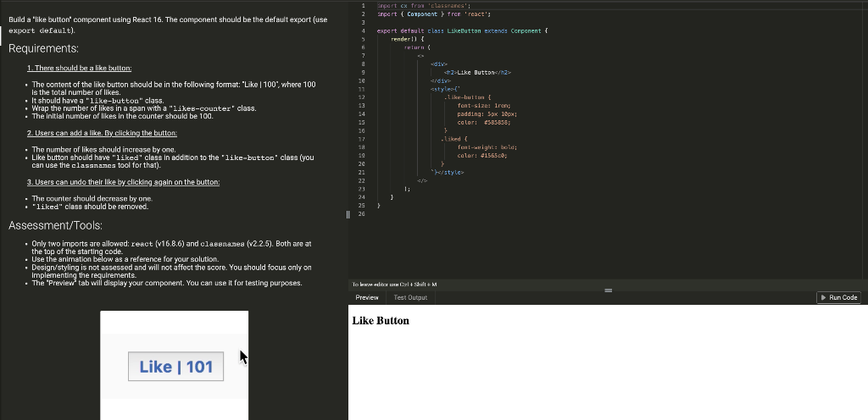868x420 pixels.
Task: Click the 'Like | 101' animated reference button
Action: point(176,367)
